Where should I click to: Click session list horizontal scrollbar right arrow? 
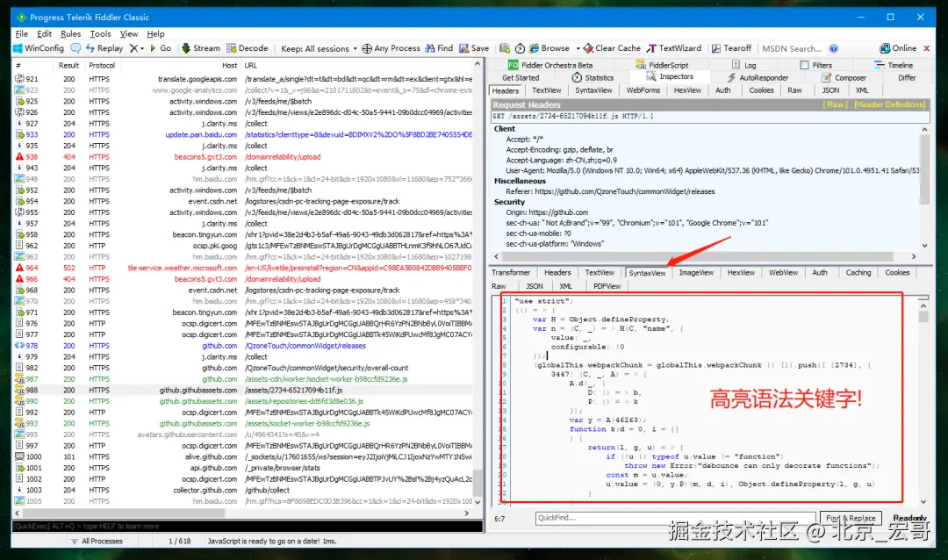(466, 513)
